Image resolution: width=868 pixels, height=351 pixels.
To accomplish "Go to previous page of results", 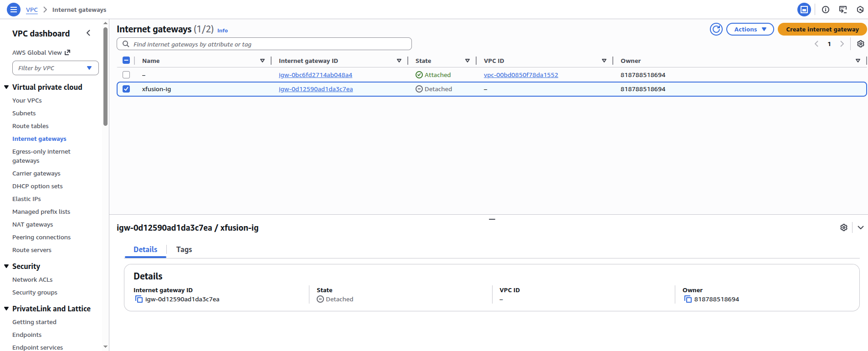I will pos(817,44).
